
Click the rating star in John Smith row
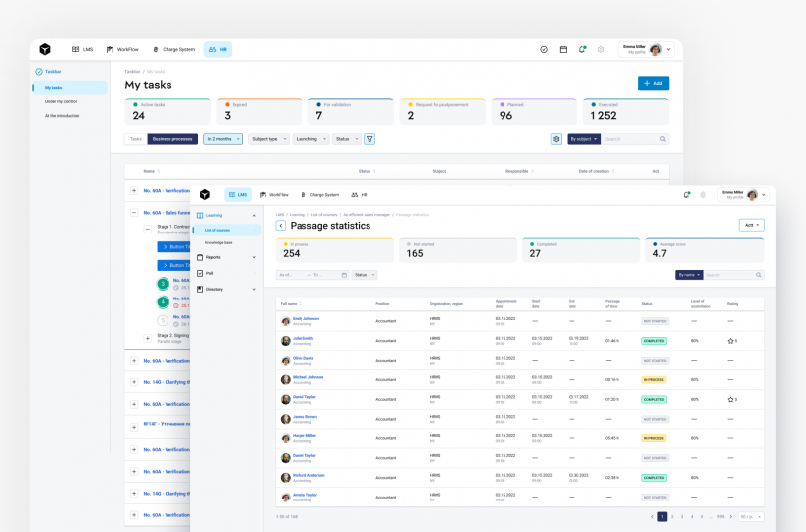click(x=730, y=341)
